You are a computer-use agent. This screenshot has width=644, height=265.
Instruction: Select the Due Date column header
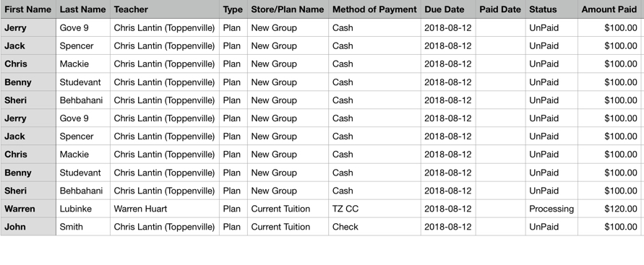pyautogui.click(x=448, y=9)
